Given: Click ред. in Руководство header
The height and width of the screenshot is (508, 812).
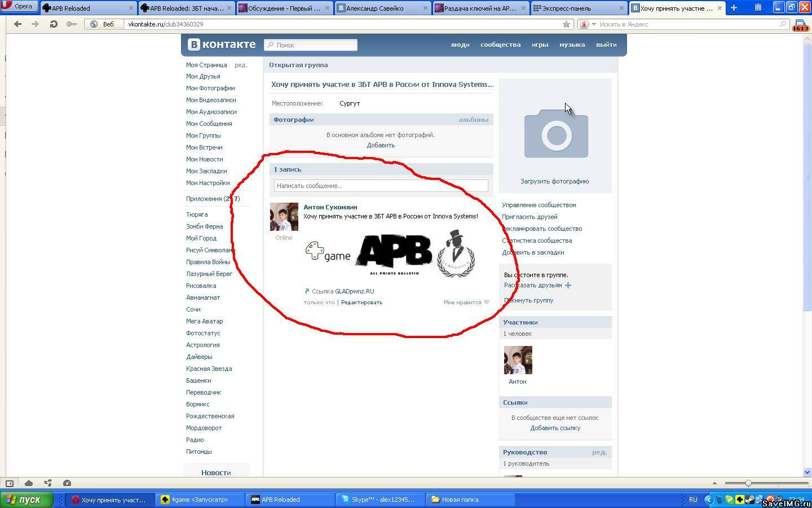Looking at the screenshot, I should 599,452.
